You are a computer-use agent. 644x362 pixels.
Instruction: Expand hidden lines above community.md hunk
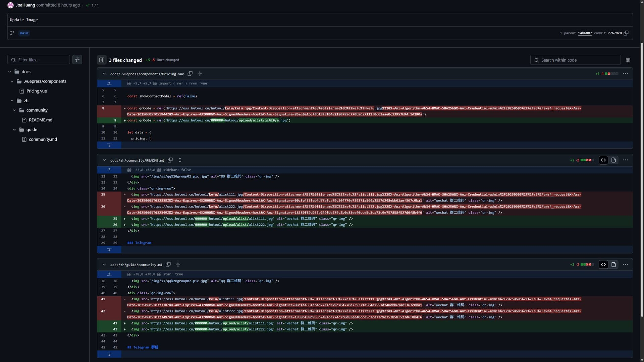(x=109, y=274)
